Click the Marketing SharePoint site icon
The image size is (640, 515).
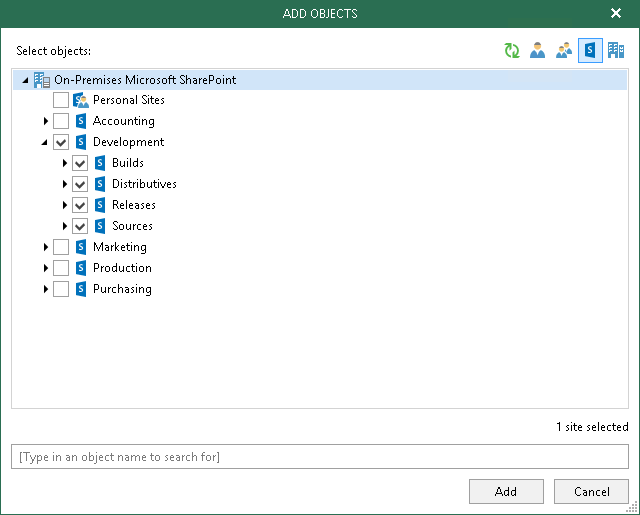(81, 247)
